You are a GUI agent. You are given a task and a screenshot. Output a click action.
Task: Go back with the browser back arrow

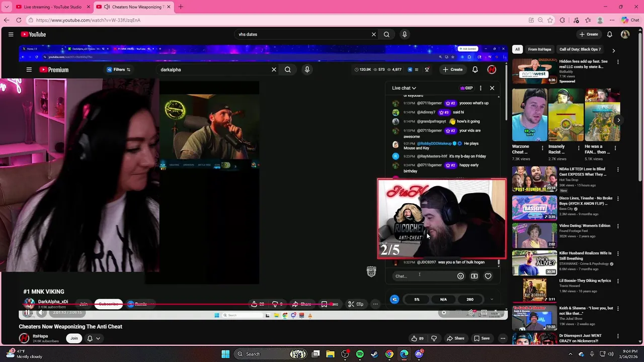pos(7,20)
